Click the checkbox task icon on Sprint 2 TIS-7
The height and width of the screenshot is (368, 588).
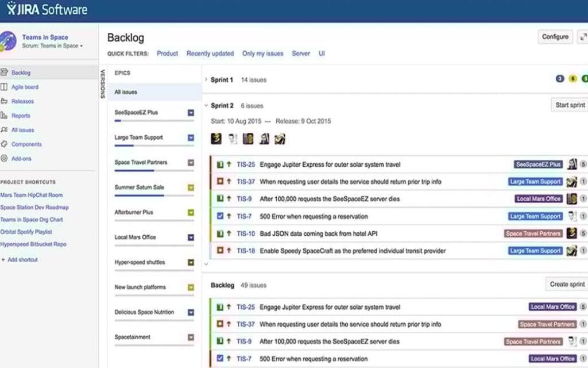click(220, 216)
